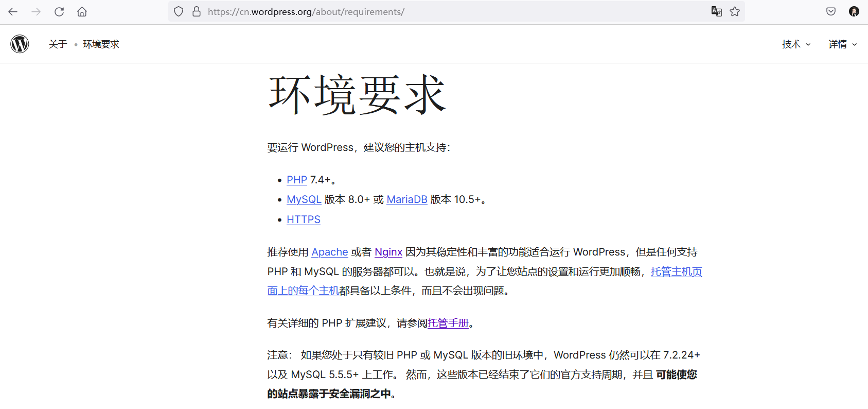Bookmark this page with star

tap(735, 11)
